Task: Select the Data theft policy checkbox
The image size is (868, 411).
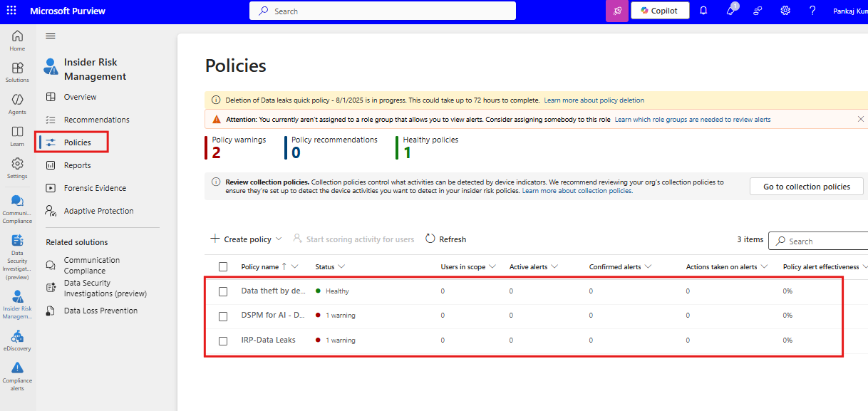Action: pyautogui.click(x=223, y=291)
